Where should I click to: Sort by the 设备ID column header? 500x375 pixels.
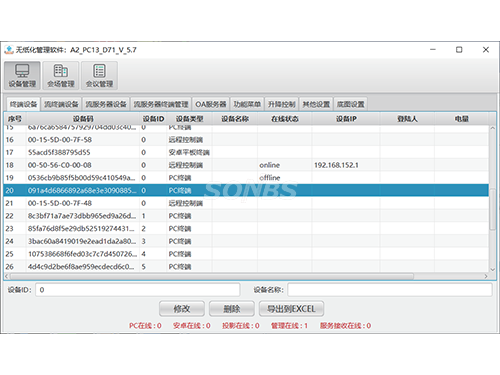pos(153,119)
